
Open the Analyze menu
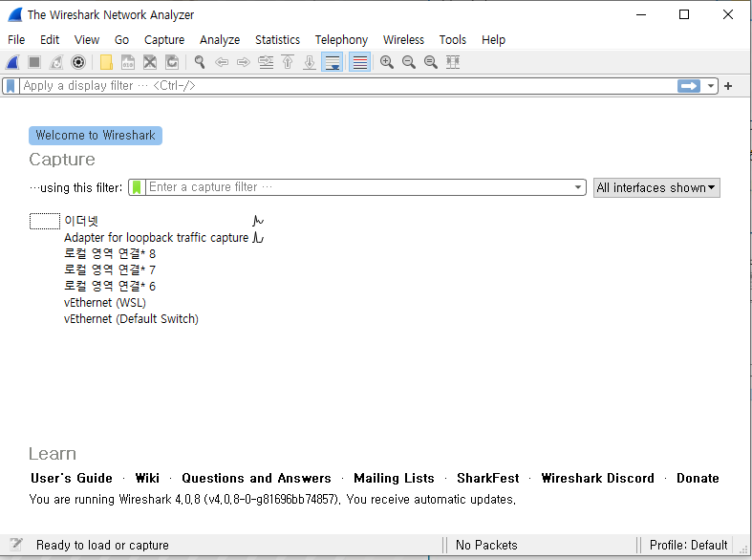point(220,40)
